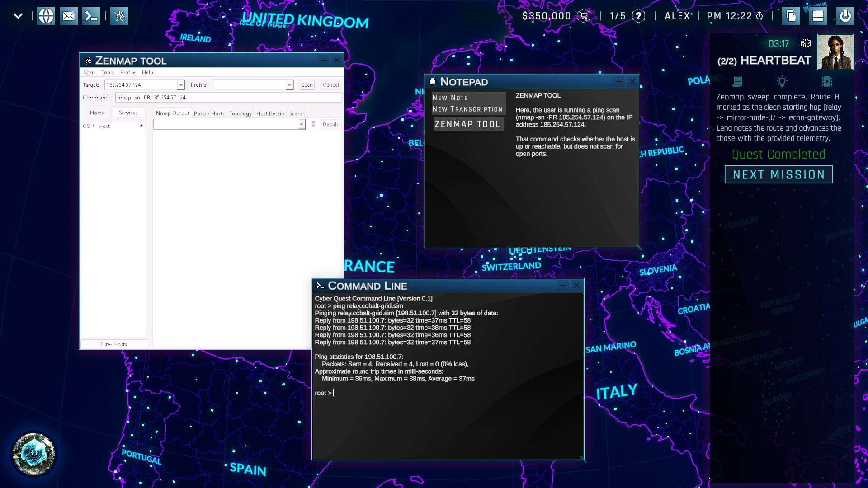
Task: Switch back to the Hosts view
Action: pos(96,113)
